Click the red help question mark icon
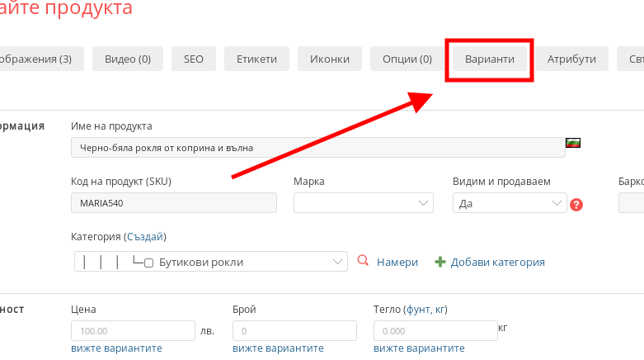The height and width of the screenshot is (360, 644). 576,204
